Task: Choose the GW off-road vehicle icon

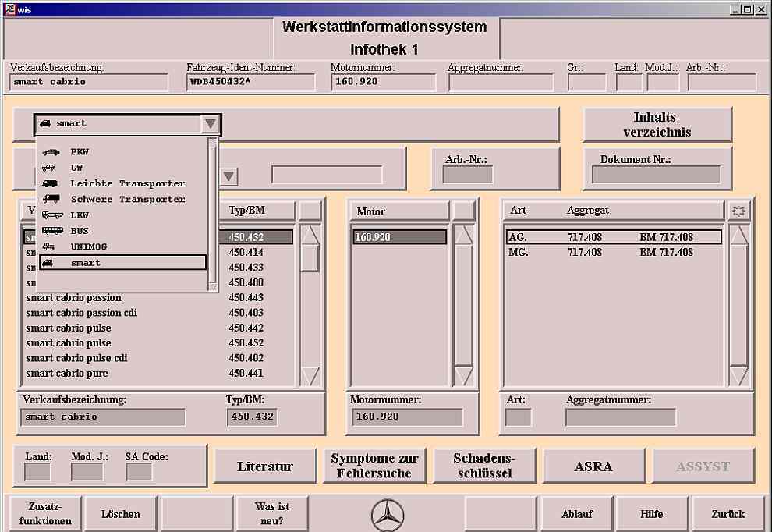Action: click(49, 168)
